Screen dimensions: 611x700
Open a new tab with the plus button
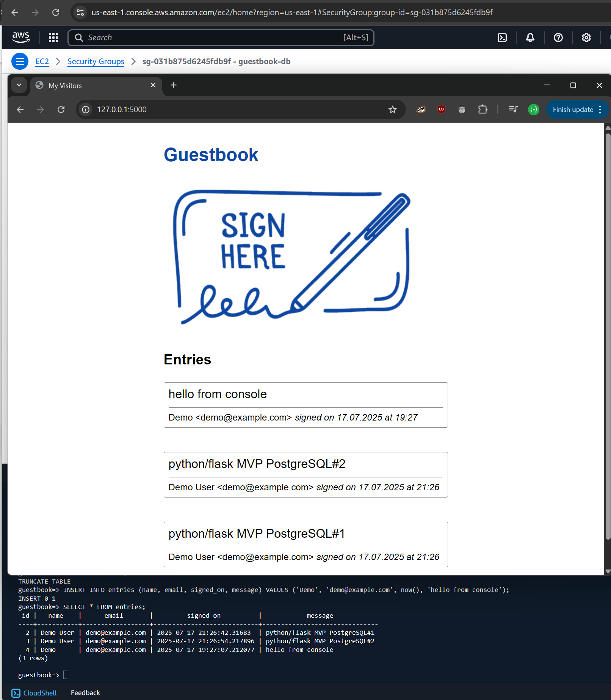(174, 85)
